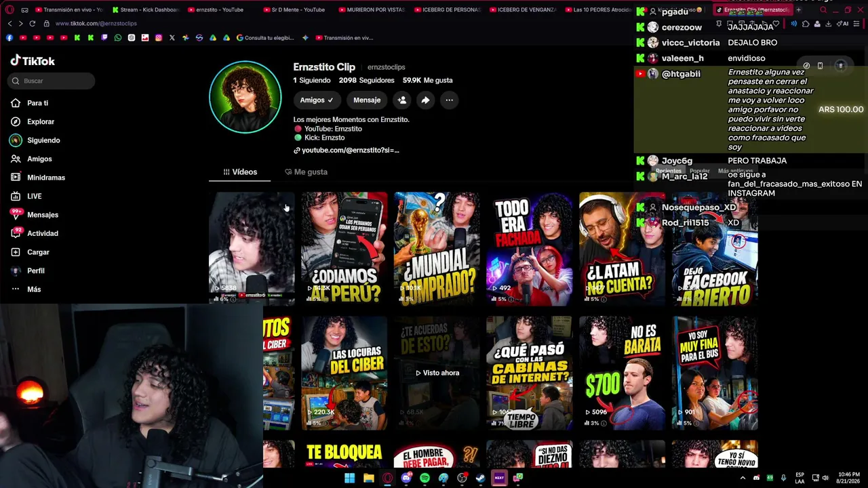868x488 pixels.
Task: Open Discord from Windows taskbar
Action: (406, 478)
